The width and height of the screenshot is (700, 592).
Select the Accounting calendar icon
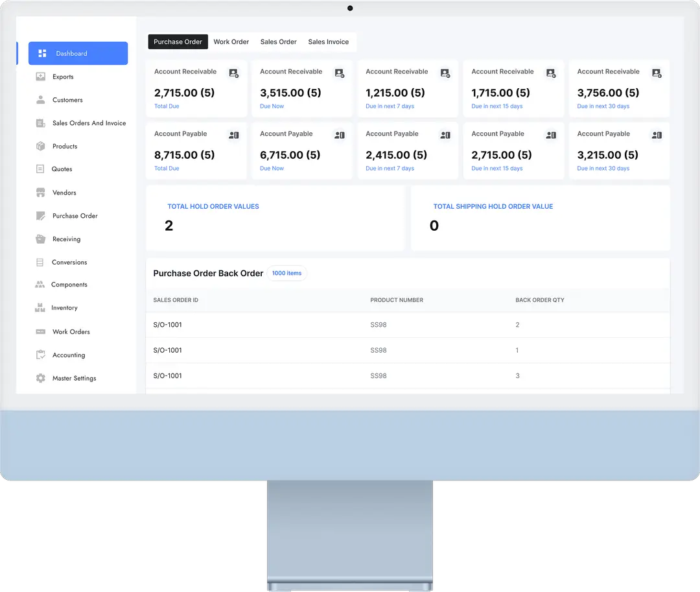pos(40,355)
